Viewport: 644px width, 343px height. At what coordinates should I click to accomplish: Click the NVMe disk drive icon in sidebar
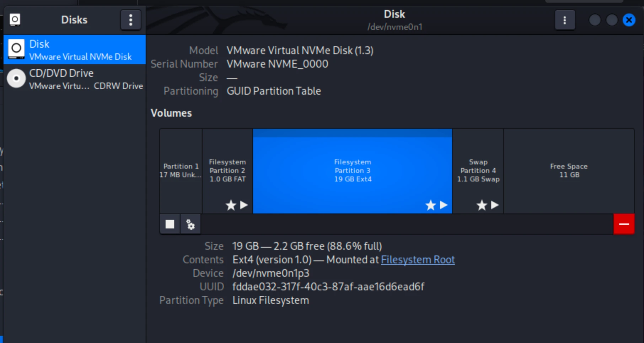tap(16, 49)
